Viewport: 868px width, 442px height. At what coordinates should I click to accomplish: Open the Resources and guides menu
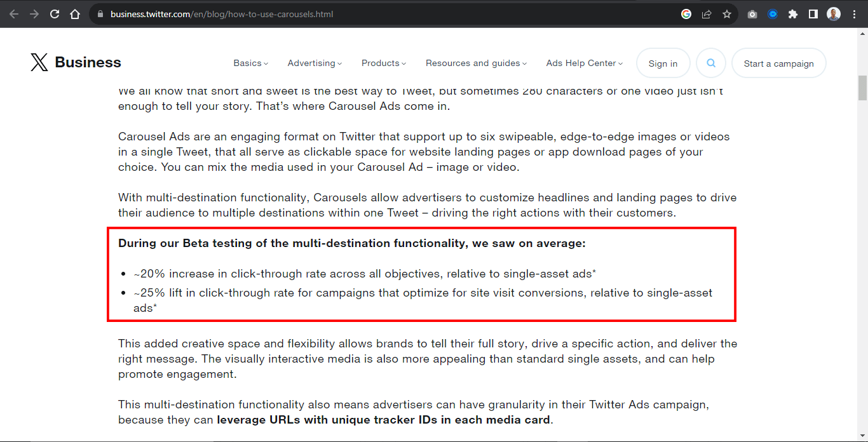coord(477,63)
